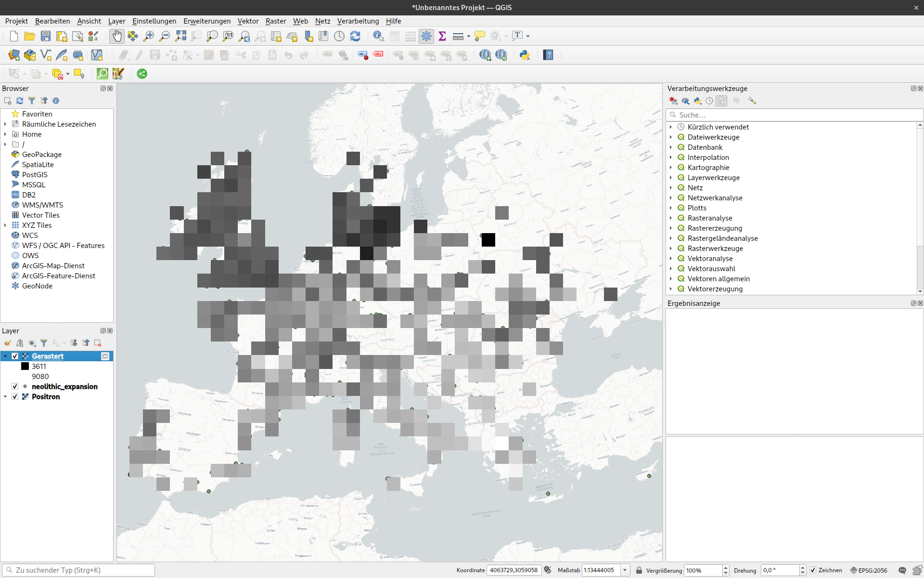Open the Maßstab scale dropdown
Screen dimensions: 924x578
point(625,570)
